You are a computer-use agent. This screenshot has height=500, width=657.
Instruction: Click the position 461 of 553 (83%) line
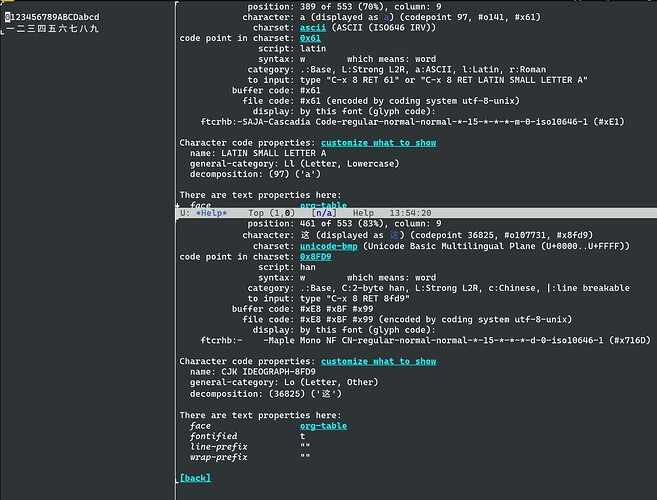click(x=344, y=224)
